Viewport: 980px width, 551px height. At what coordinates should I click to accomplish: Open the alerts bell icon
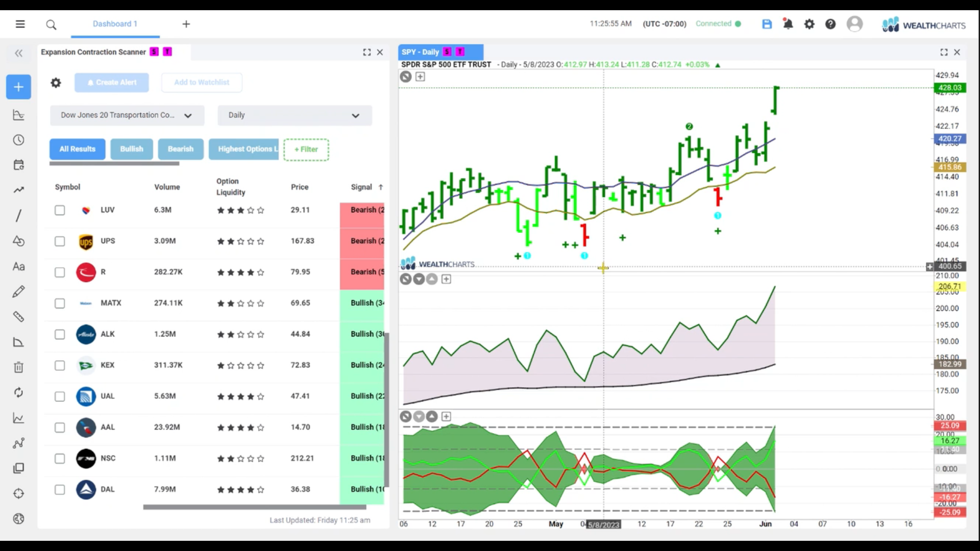788,24
